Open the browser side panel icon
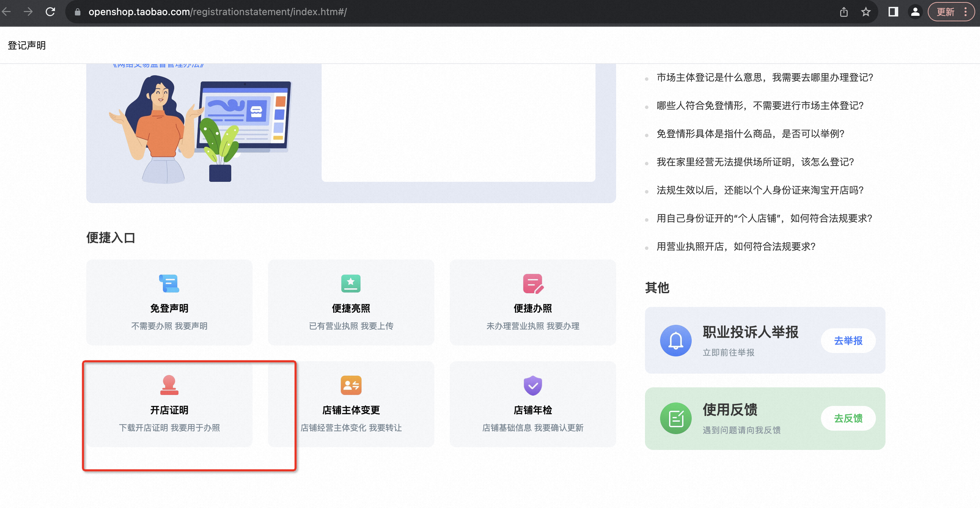 click(x=893, y=12)
